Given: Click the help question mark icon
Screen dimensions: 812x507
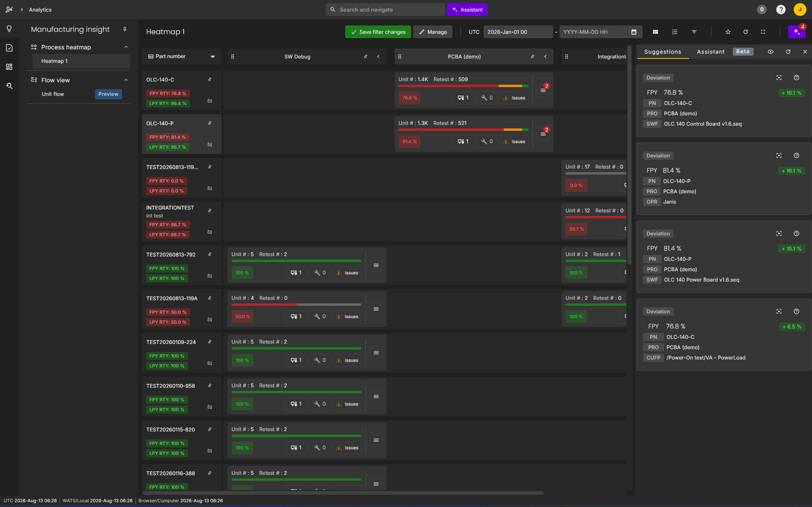Looking at the screenshot, I should (781, 10).
